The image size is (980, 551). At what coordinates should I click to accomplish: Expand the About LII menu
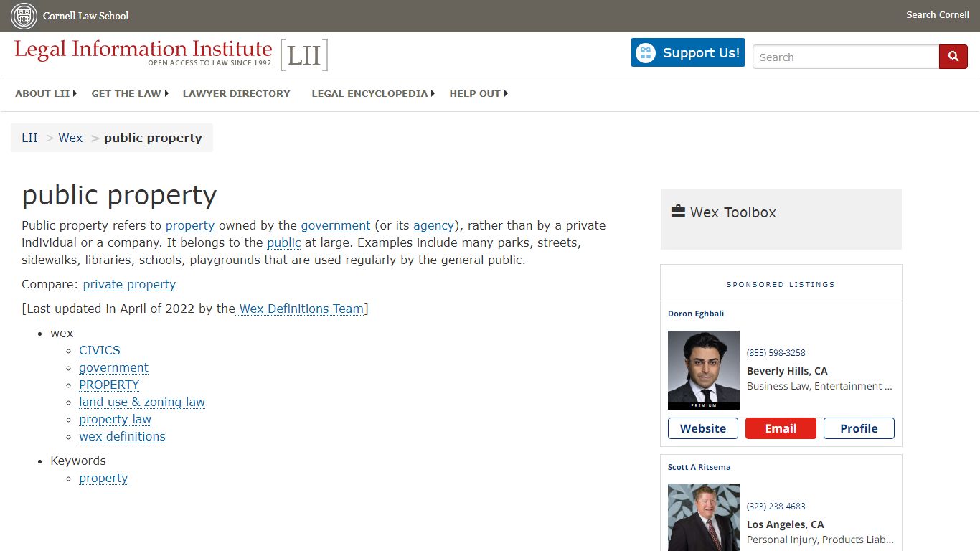coord(46,93)
